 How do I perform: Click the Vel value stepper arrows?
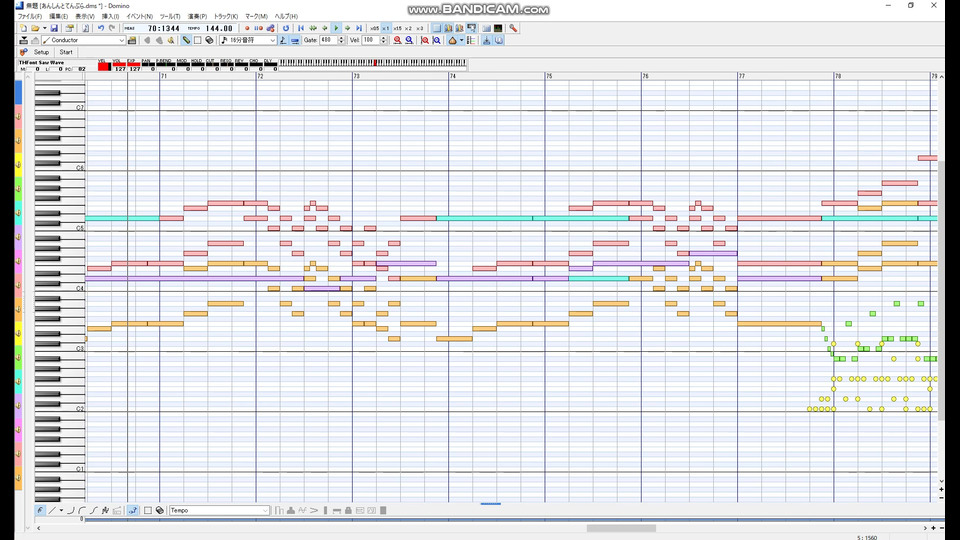coord(383,40)
